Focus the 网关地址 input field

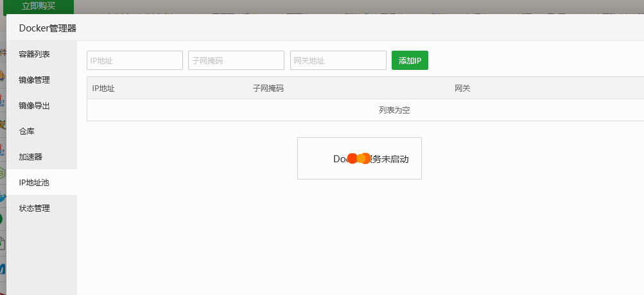coord(338,60)
